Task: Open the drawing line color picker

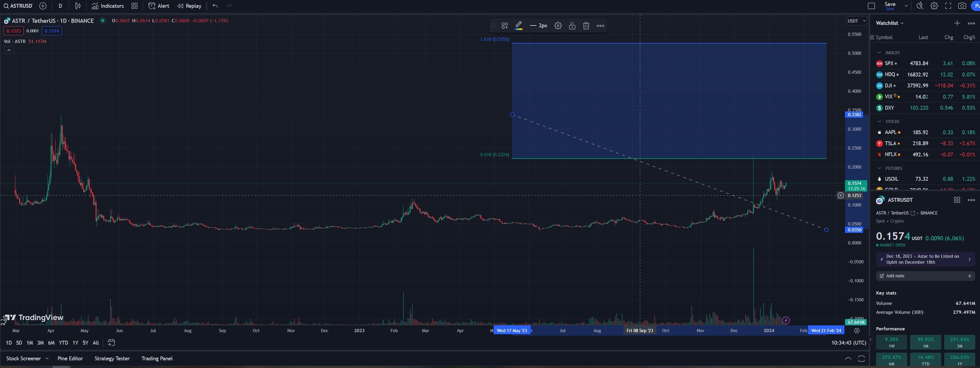Action: tap(519, 26)
